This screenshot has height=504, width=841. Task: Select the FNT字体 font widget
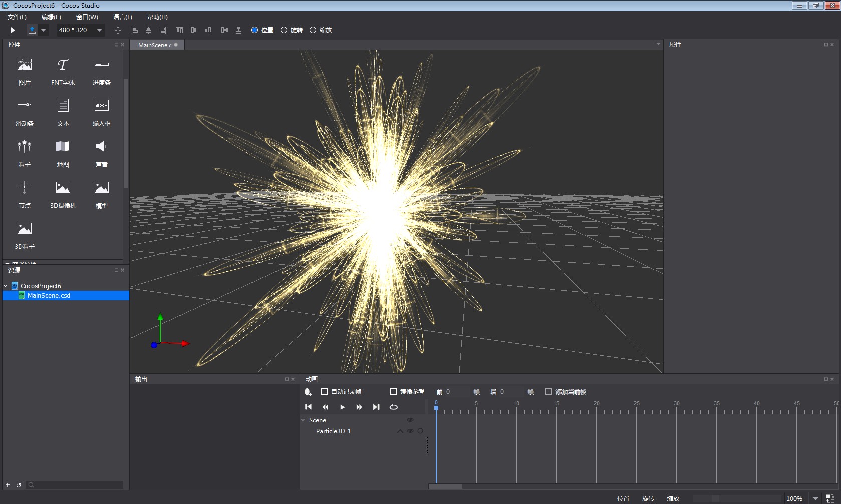63,72
